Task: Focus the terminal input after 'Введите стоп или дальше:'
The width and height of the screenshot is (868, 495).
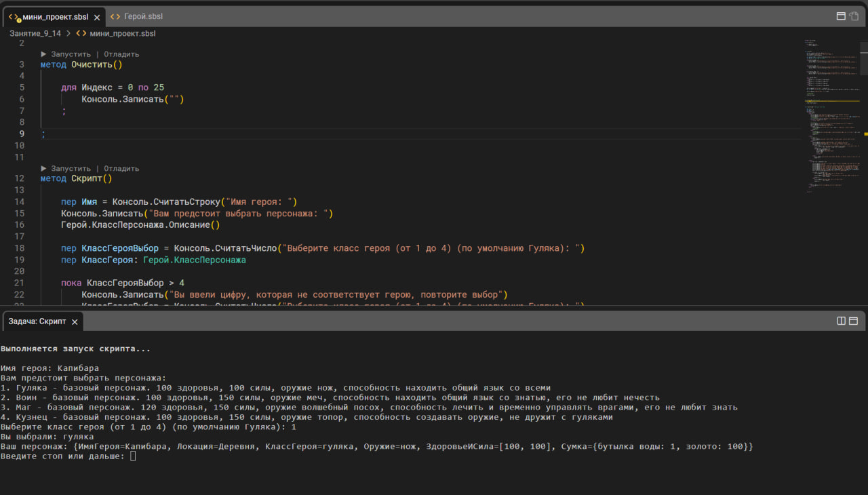Action: pyautogui.click(x=133, y=456)
